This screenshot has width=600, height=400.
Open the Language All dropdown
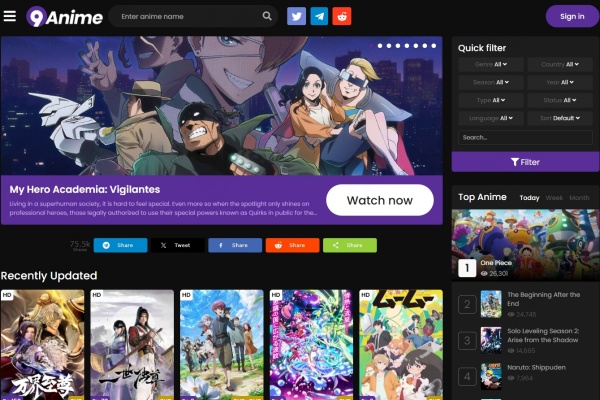(x=491, y=118)
